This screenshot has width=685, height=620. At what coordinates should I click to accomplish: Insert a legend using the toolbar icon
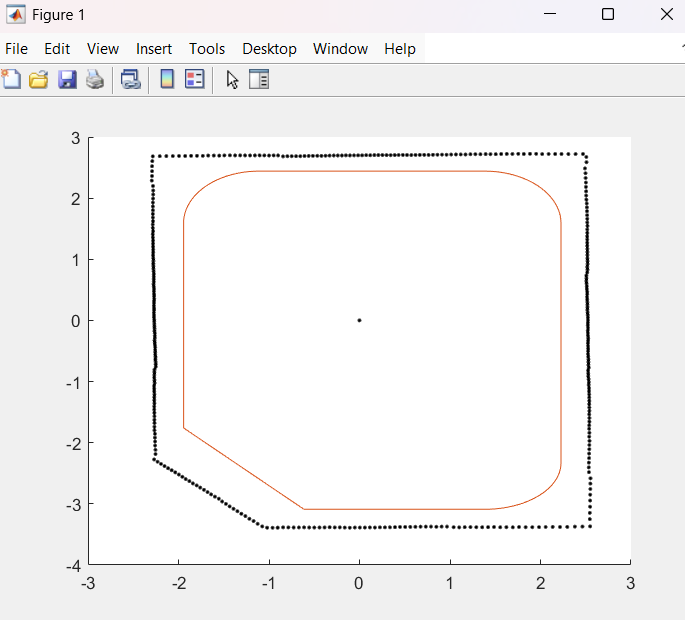pyautogui.click(x=194, y=80)
